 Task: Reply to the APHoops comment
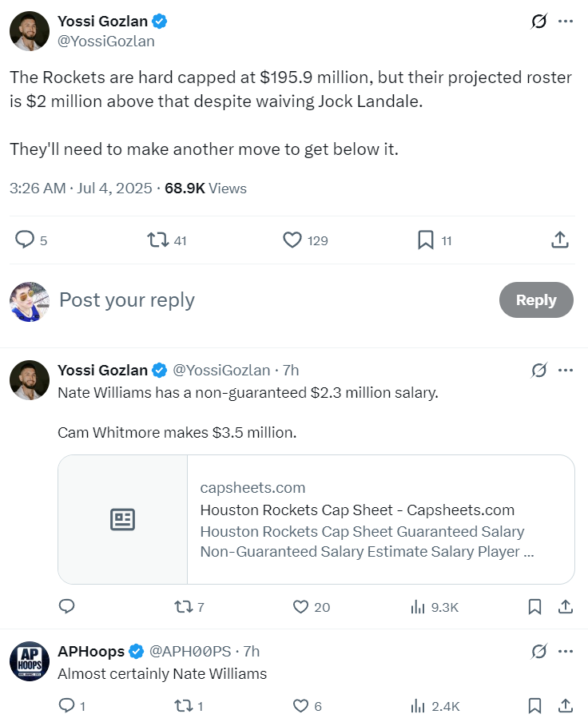coord(66,706)
